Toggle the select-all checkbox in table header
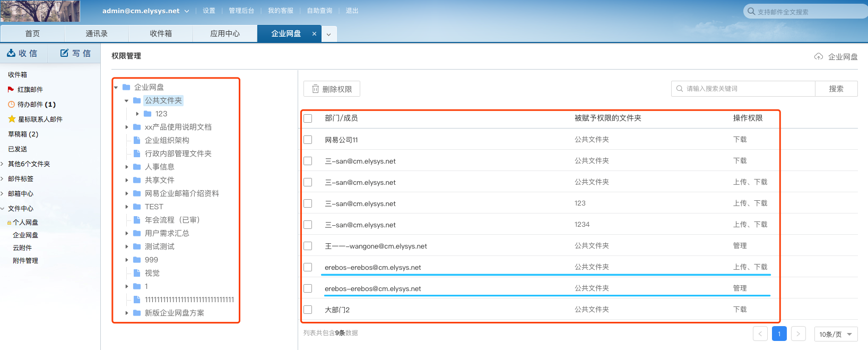Viewport: 868px width, 350px height. click(x=308, y=118)
